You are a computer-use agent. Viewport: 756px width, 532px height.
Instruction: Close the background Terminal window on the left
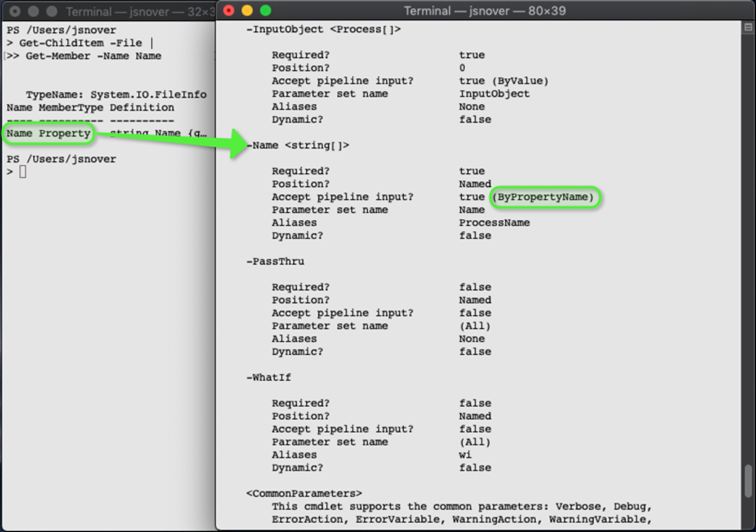[x=15, y=11]
